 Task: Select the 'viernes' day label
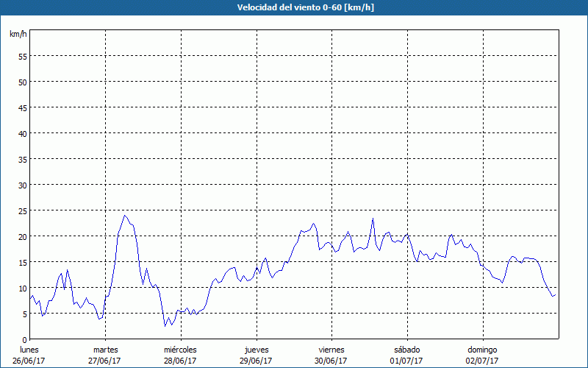tap(331, 349)
